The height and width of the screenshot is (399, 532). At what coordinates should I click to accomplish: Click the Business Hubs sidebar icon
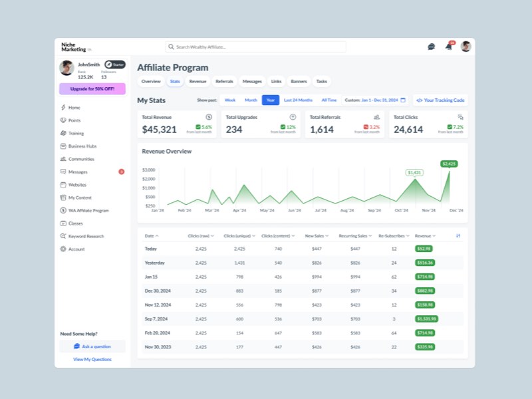tap(63, 146)
